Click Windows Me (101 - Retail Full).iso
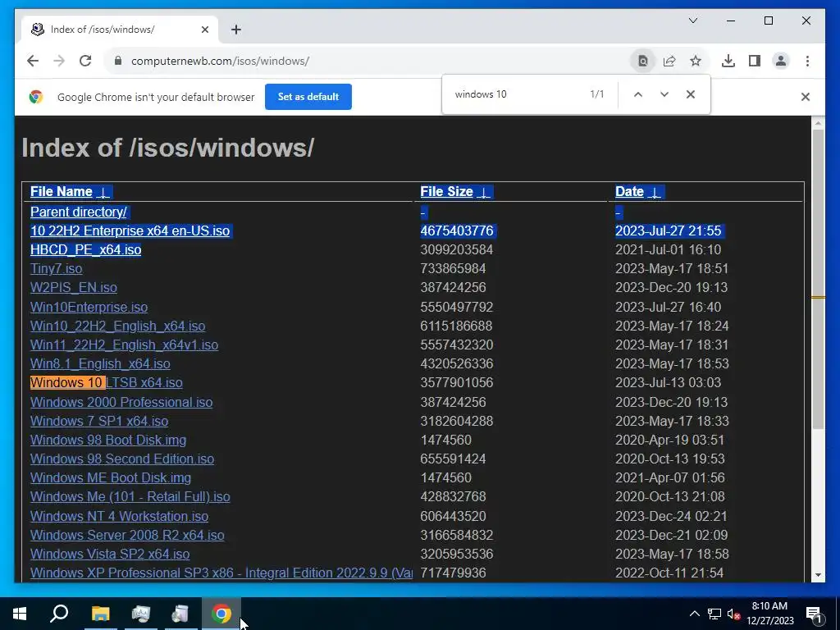This screenshot has width=840, height=630. [130, 496]
